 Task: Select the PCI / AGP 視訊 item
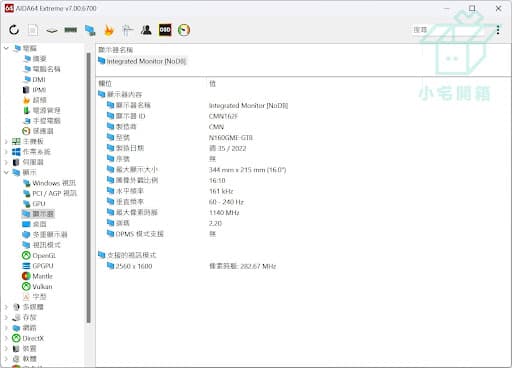(50, 193)
